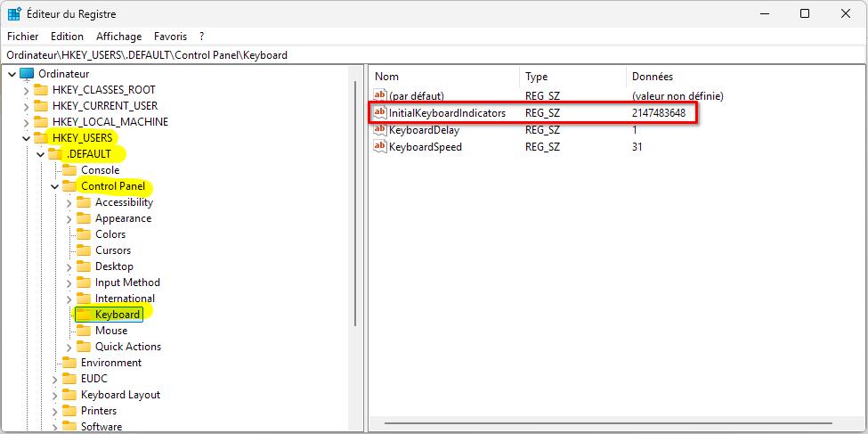Click the HKEY_CLASSES_ROOT folder icon
This screenshot has height=434, width=868.
pyautogui.click(x=41, y=90)
